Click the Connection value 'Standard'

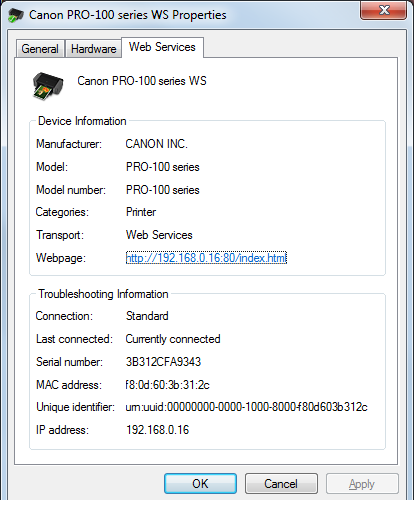147,316
